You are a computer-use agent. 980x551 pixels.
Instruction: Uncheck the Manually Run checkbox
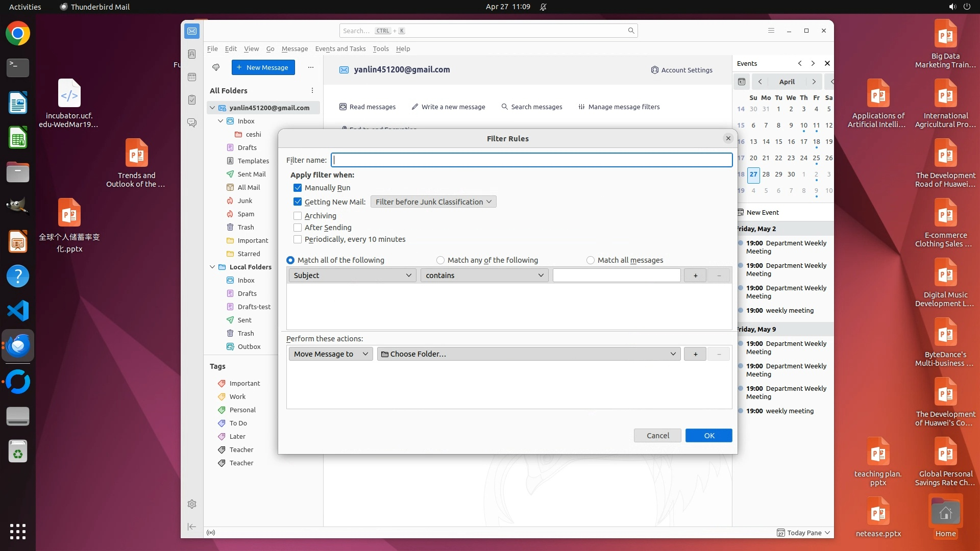[x=298, y=188]
